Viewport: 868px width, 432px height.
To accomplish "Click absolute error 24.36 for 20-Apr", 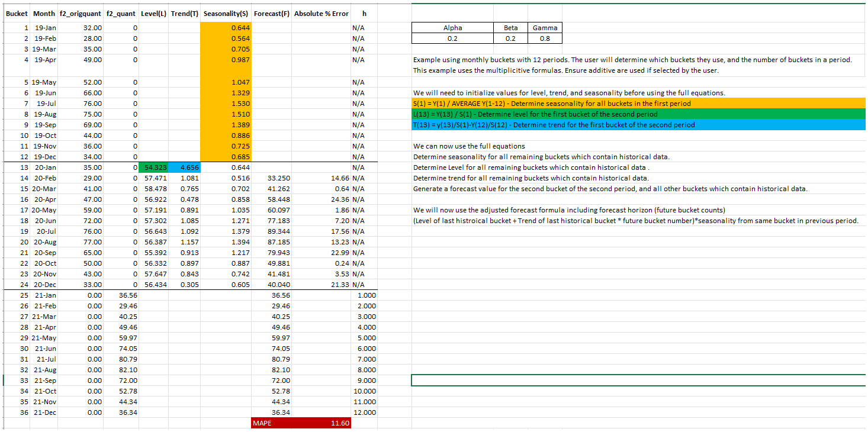I will coord(321,199).
